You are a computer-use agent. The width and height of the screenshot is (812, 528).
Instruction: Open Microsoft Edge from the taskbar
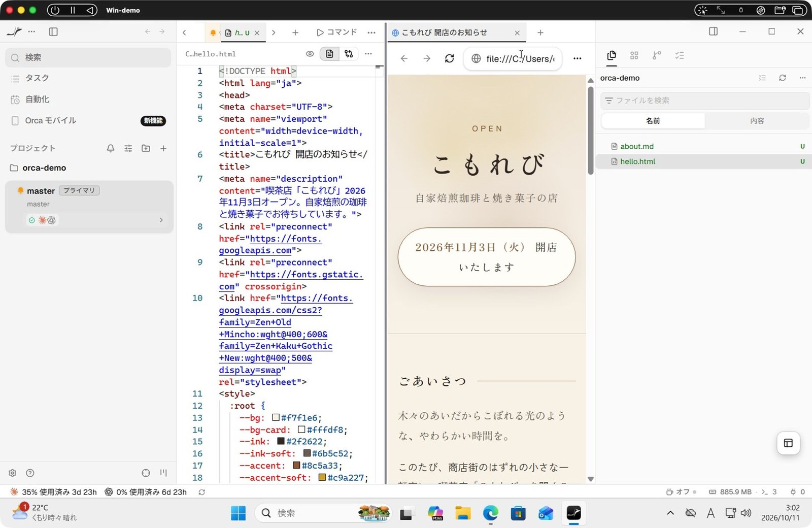coord(490,513)
